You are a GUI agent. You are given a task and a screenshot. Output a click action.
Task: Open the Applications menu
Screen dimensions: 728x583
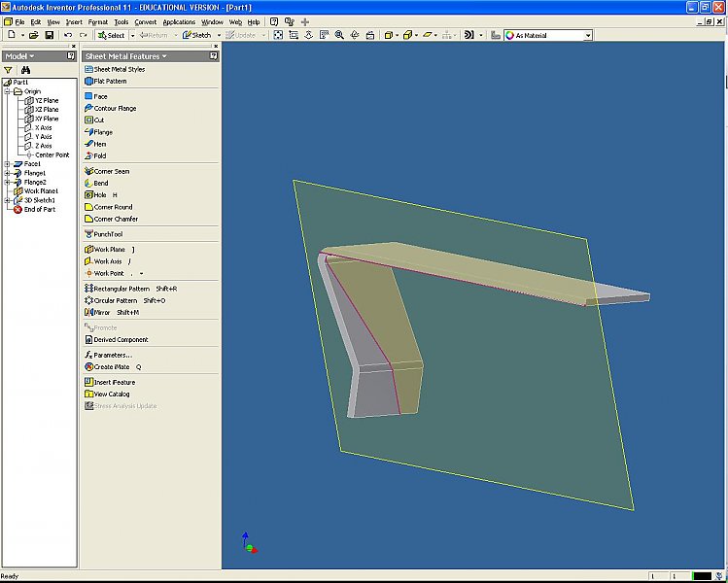coord(179,21)
